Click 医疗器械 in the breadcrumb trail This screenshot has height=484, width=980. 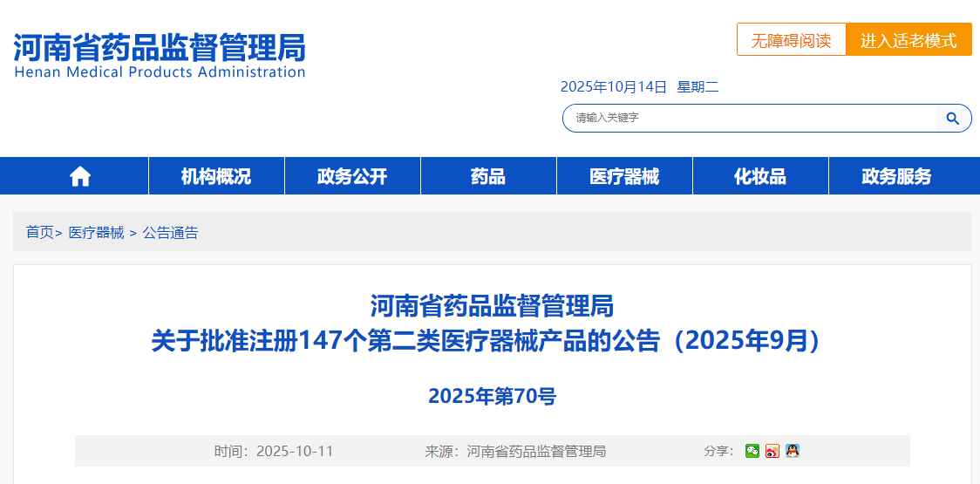click(97, 233)
